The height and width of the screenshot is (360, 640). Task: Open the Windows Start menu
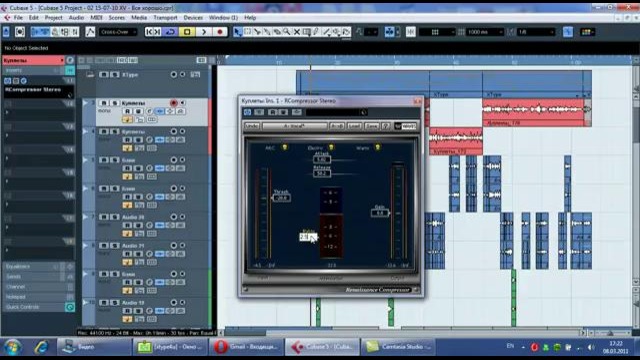pyautogui.click(x=13, y=347)
